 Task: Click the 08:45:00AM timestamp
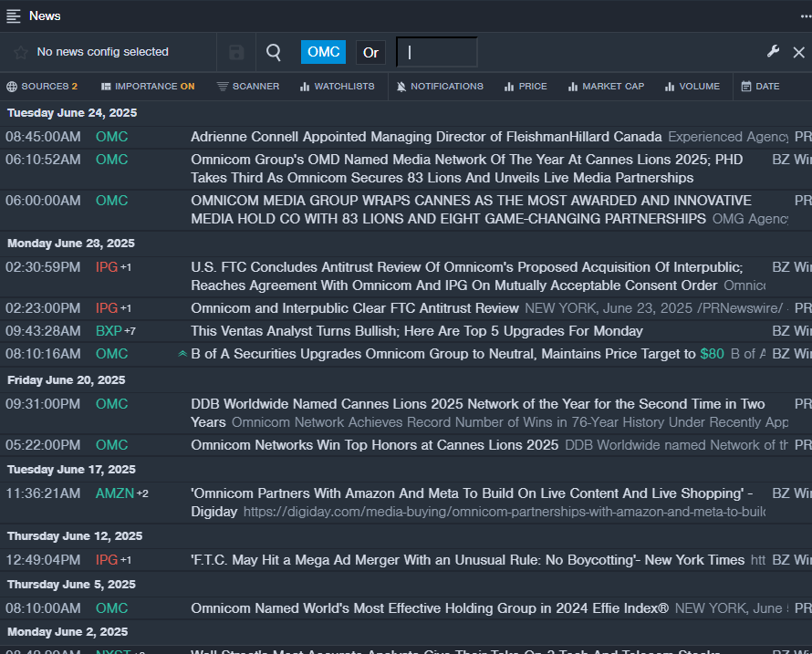pos(43,137)
